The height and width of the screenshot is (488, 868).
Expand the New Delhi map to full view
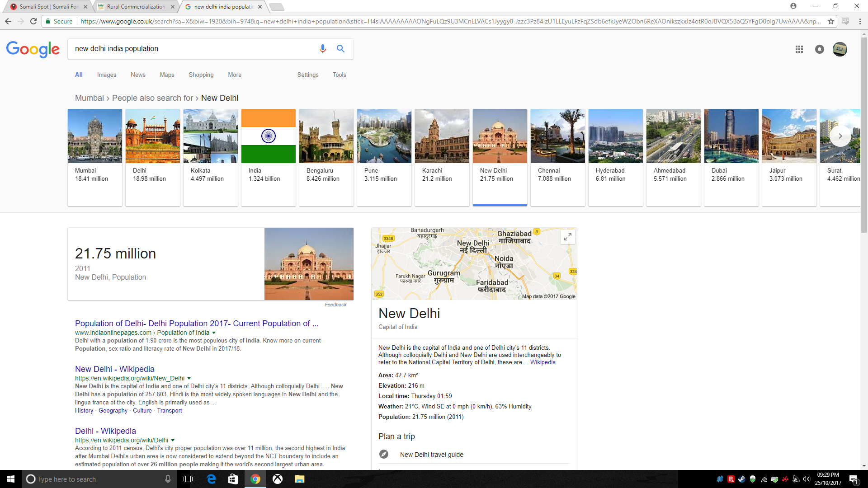point(568,236)
